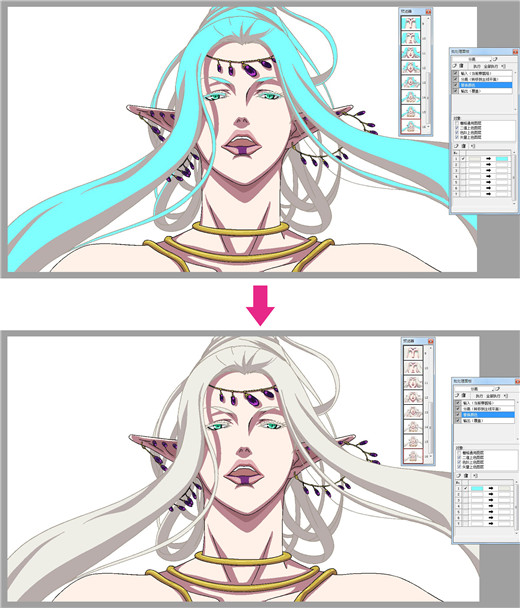Click the trash icon above the cyan-hair step list

461,66
